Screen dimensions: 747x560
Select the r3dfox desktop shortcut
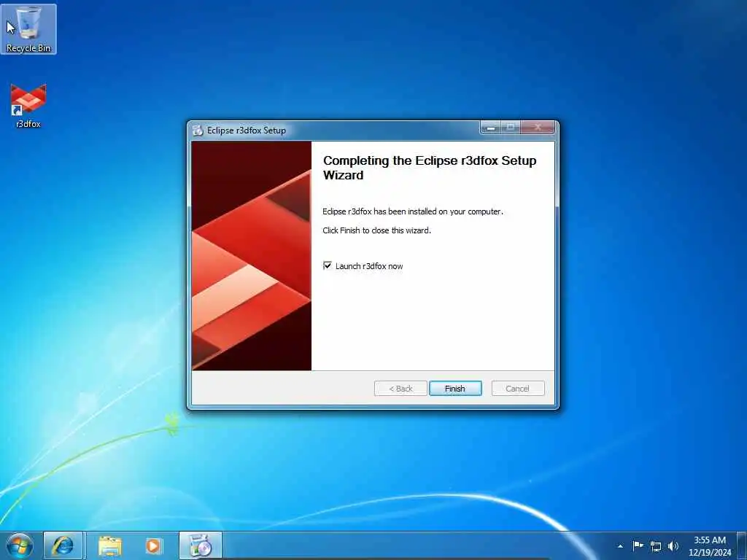tap(28, 106)
